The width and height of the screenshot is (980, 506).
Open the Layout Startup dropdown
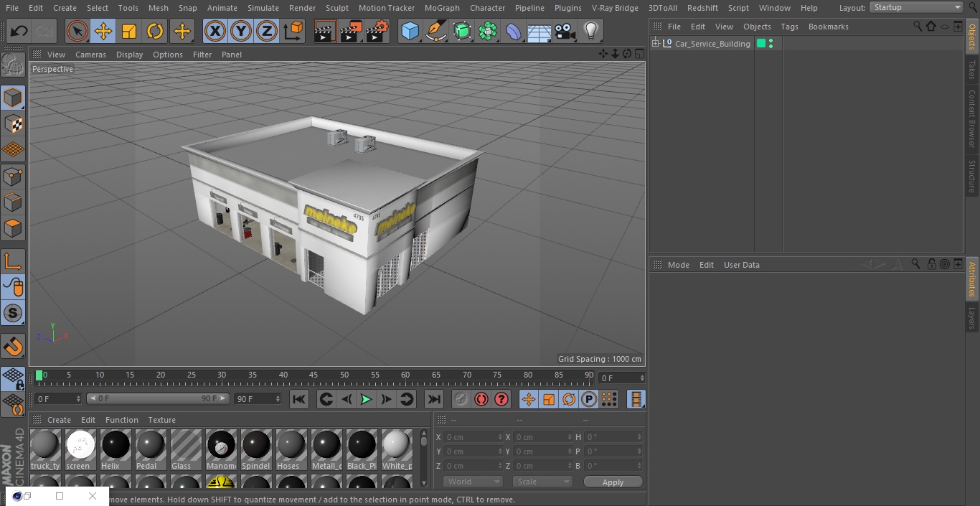point(917,7)
